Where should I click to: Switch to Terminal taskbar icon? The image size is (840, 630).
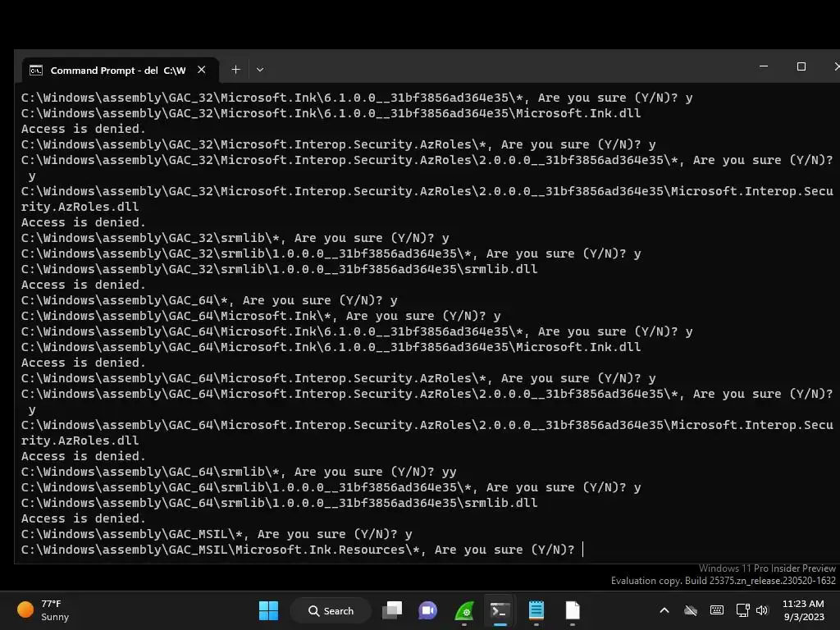(x=500, y=610)
